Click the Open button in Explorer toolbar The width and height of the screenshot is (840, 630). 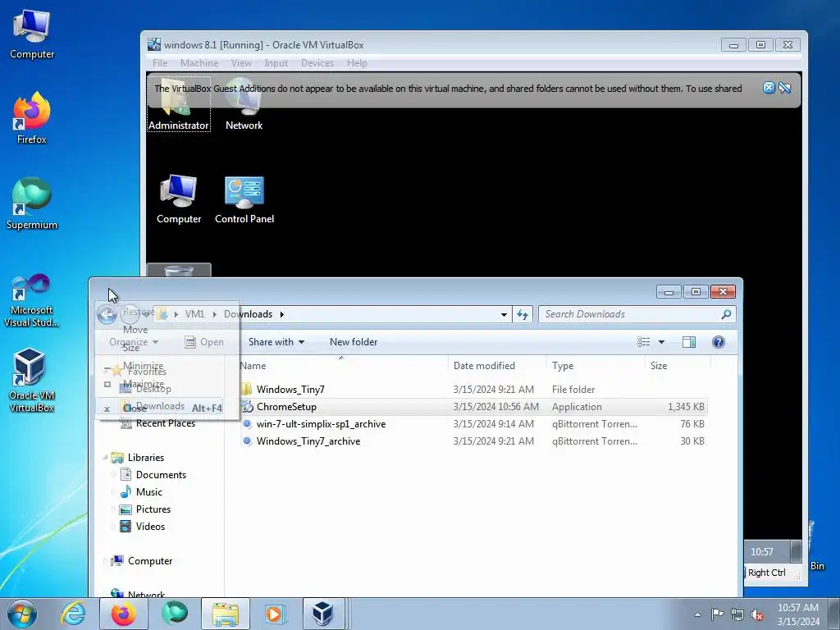[204, 342]
